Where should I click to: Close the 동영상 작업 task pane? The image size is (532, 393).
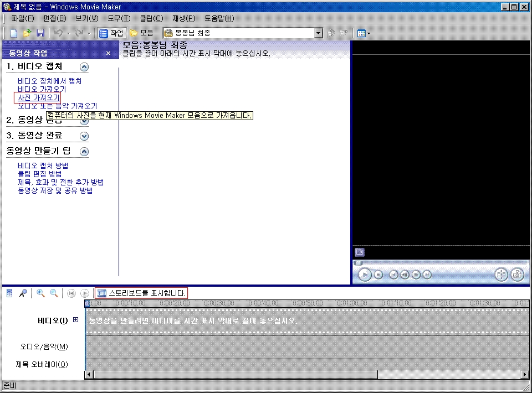pos(108,53)
